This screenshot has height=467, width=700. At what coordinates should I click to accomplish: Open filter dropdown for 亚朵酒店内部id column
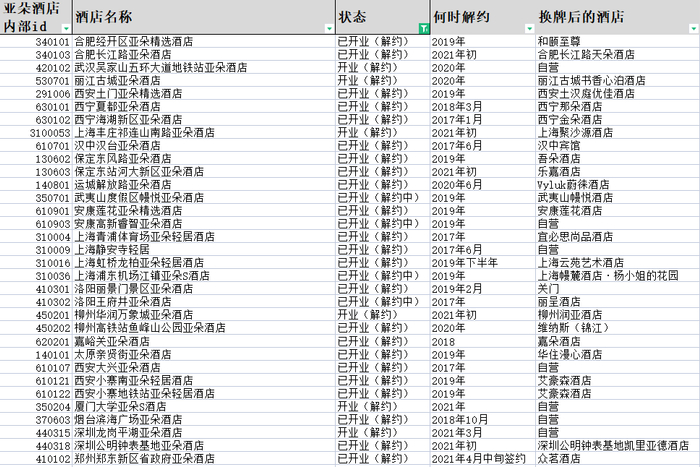pos(66,29)
